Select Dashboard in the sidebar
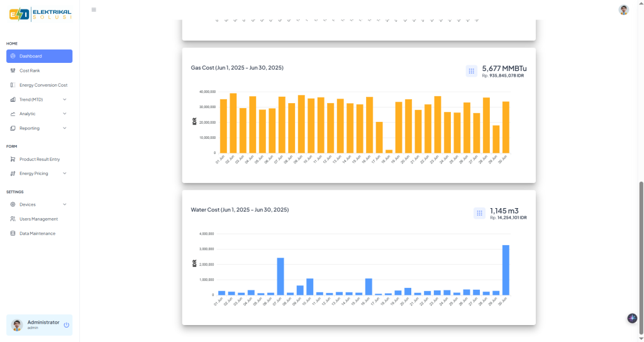The height and width of the screenshot is (342, 644). pos(39,56)
